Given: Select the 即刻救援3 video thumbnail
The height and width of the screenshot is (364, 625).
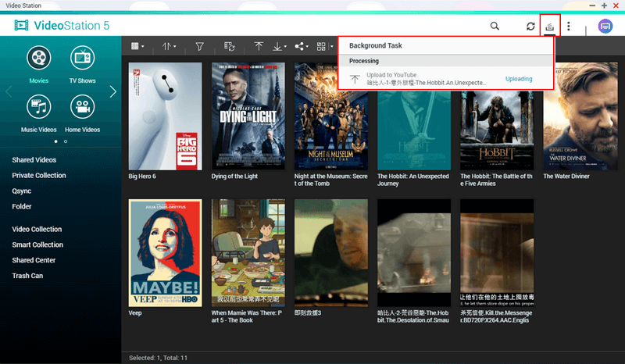Looking at the screenshot, I should 330,253.
